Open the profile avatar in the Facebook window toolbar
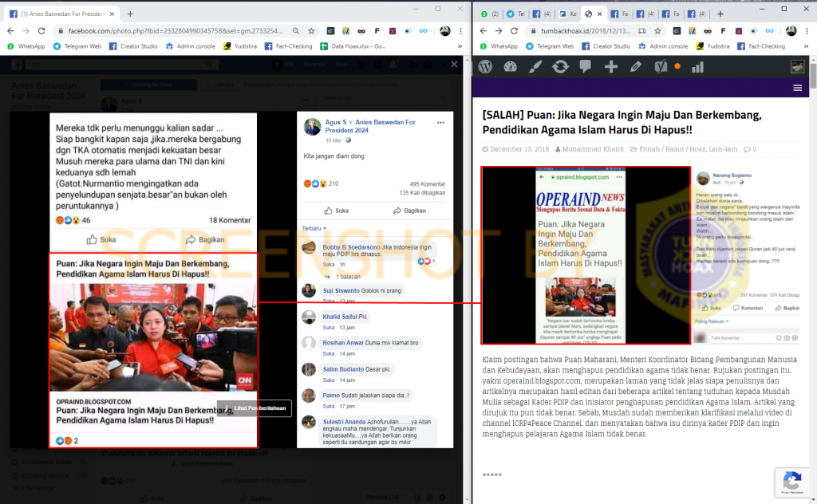The width and height of the screenshot is (817, 504). coord(444,31)
